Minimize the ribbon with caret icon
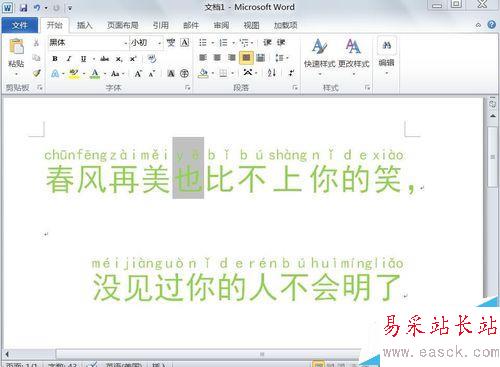Viewport: 500px width, 367px height. coord(478,25)
